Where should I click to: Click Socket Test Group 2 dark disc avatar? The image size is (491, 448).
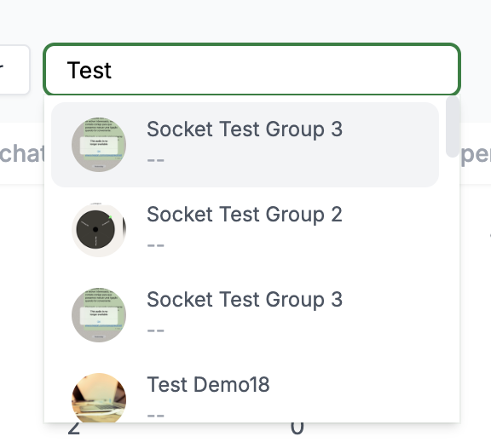coord(99,230)
